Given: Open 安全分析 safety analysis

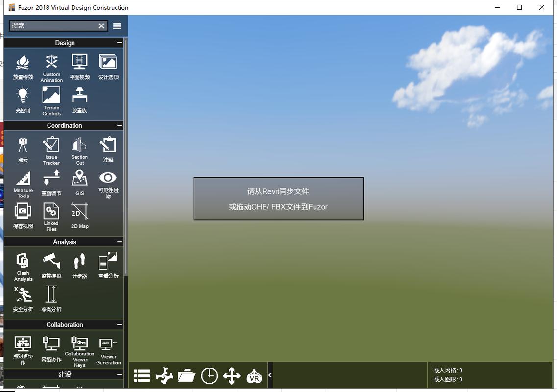Looking at the screenshot, I should point(23,299).
